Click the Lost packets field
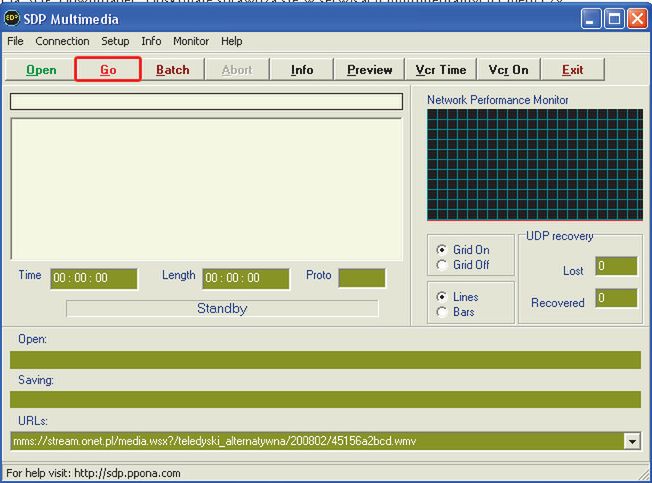The image size is (652, 483). (616, 266)
